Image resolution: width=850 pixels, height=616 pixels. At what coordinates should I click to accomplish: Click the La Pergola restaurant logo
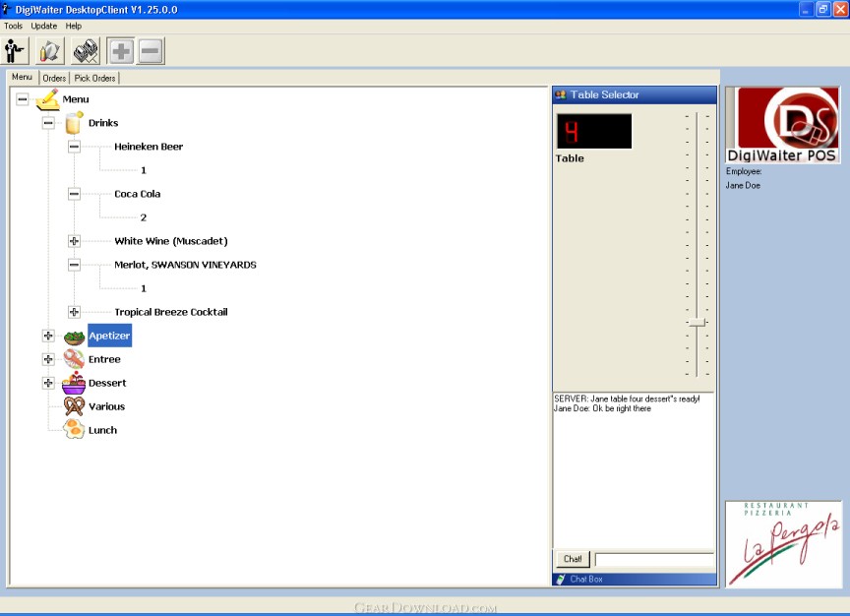coord(783,544)
